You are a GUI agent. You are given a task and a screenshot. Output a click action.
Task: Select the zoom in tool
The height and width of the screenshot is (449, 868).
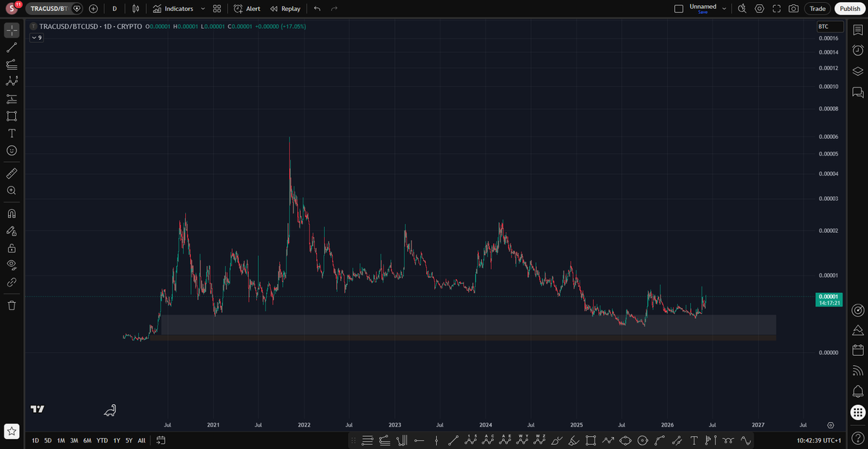tap(12, 190)
